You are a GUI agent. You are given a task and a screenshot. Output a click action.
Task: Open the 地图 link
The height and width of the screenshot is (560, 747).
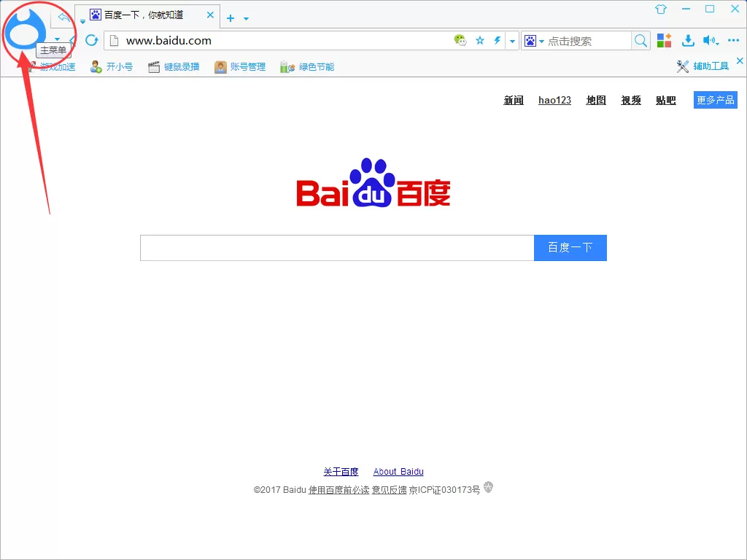596,100
